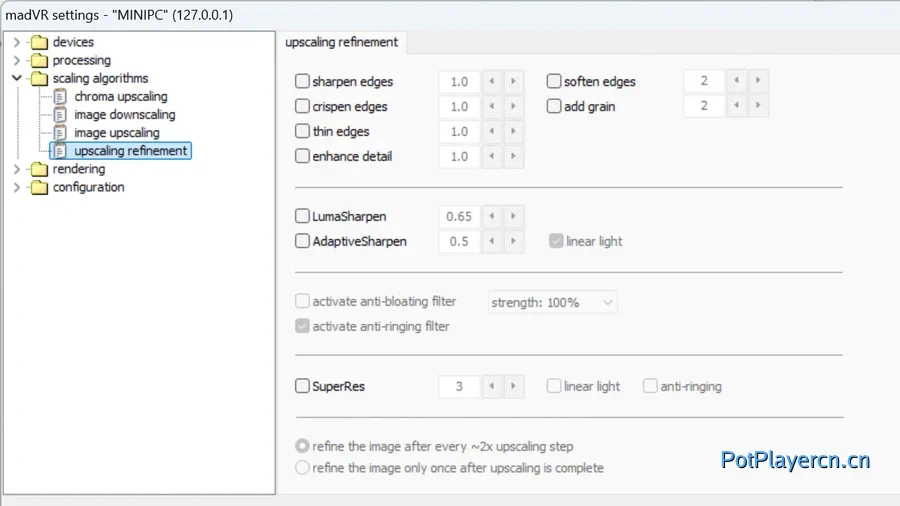The width and height of the screenshot is (900, 506).
Task: Click the upscaling refinement tab
Action: tap(342, 42)
